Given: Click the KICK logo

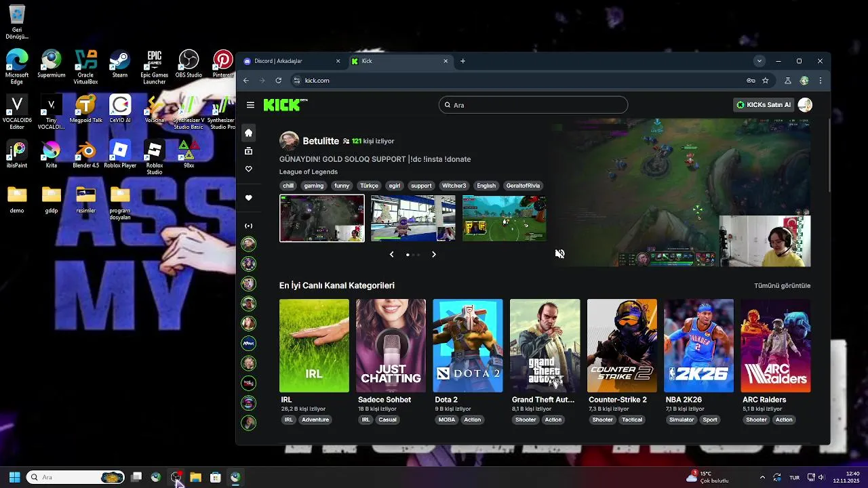Looking at the screenshot, I should pos(285,105).
